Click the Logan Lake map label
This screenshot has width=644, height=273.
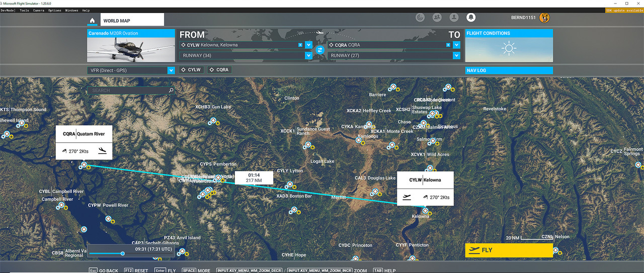click(x=323, y=161)
